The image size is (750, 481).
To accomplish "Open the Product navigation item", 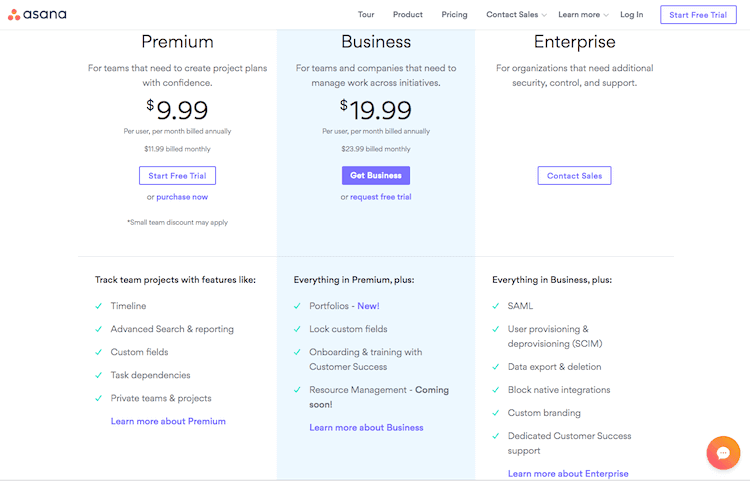I will click(x=408, y=15).
